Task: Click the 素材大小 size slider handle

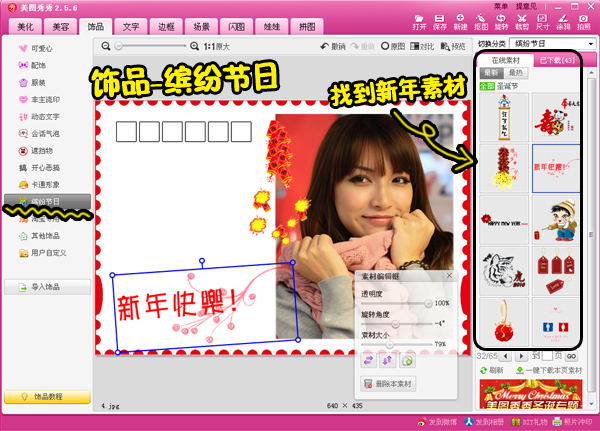Action: (x=390, y=344)
